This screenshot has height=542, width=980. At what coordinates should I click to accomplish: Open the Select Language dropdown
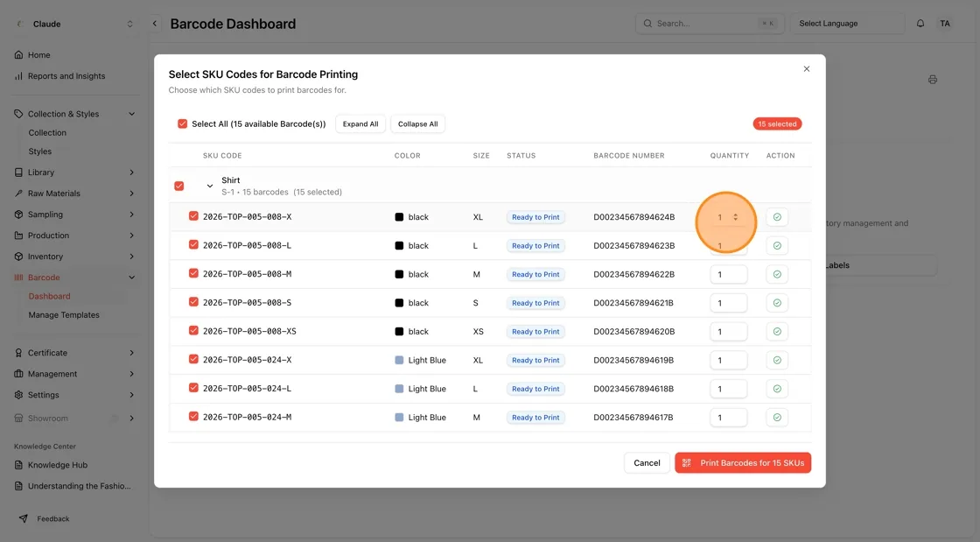(848, 24)
